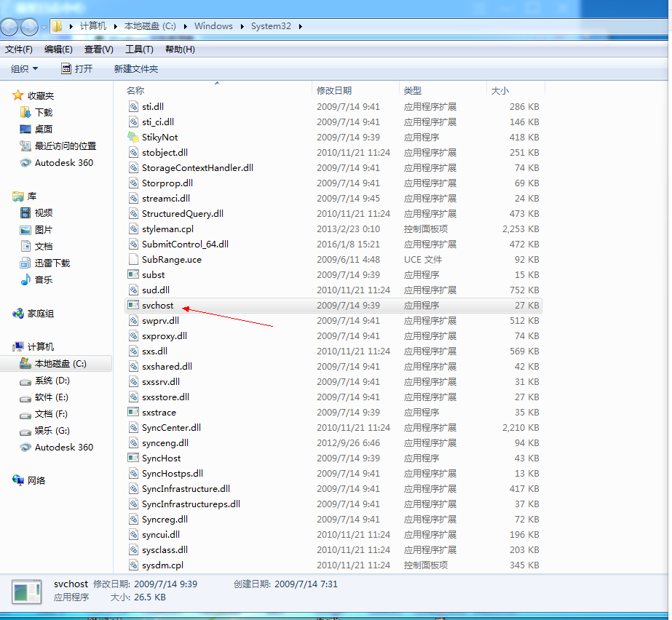Open drive 娱乐 (G:) in sidebar
672x620 pixels.
click(52, 431)
